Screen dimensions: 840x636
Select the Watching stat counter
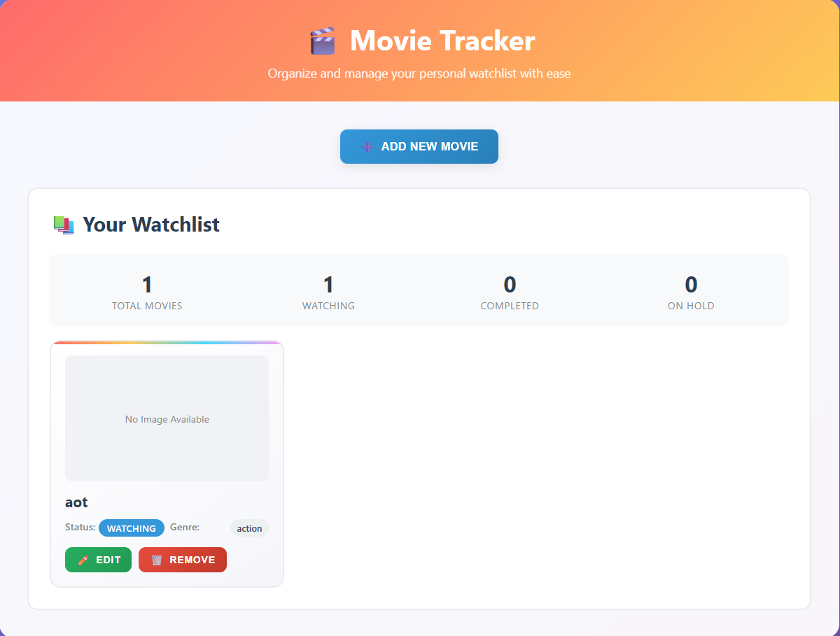[x=328, y=292]
